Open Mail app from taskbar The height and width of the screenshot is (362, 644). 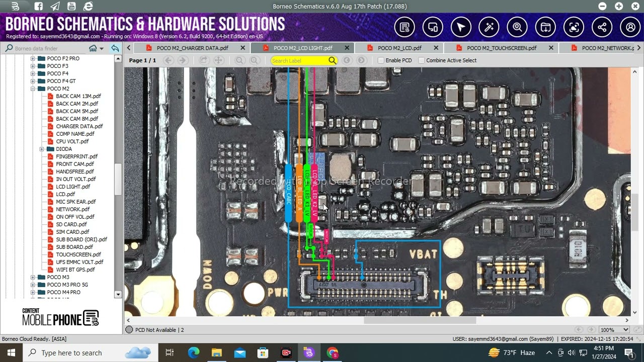(240, 352)
